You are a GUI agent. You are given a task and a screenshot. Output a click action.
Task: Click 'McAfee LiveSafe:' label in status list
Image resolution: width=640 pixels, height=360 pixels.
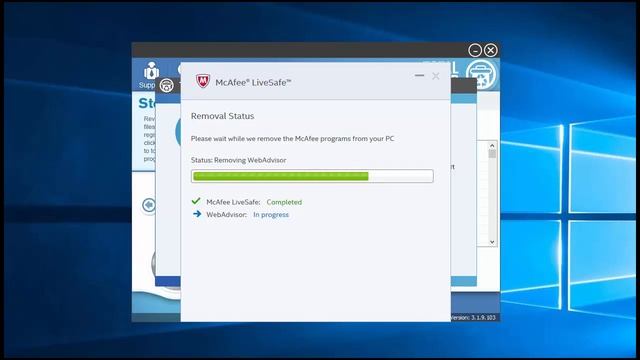coord(233,202)
